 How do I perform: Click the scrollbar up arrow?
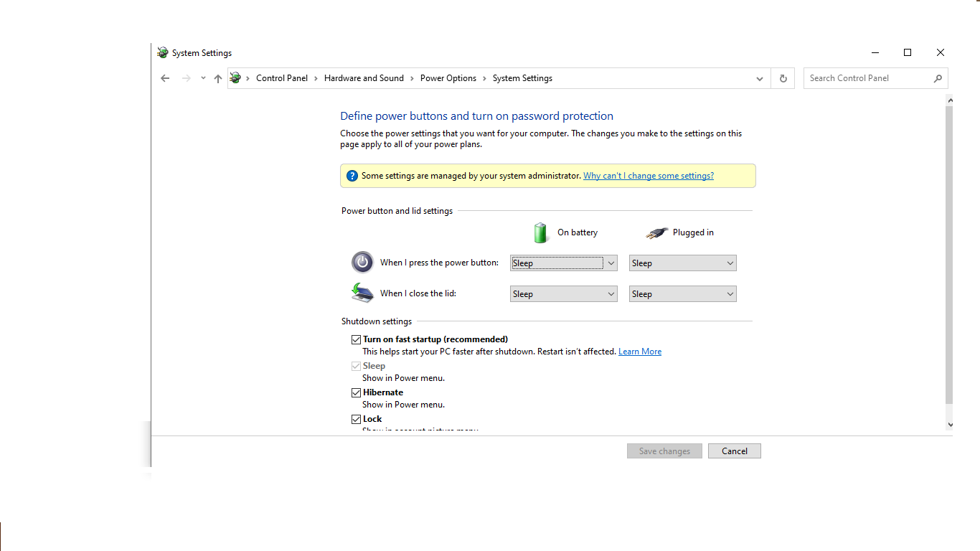(950, 101)
